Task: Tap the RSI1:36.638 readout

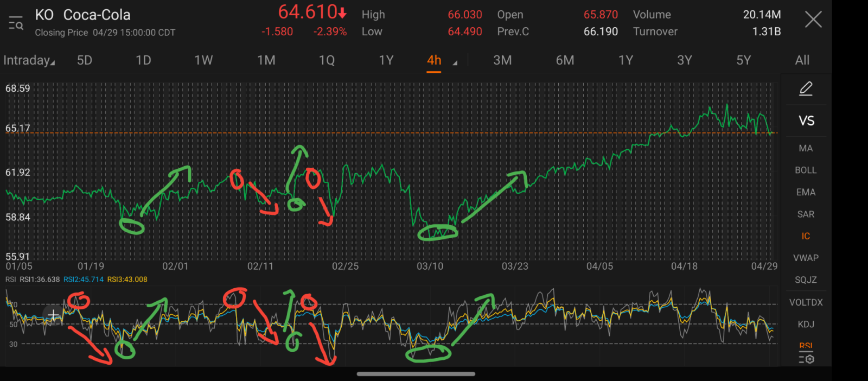Action: pyautogui.click(x=40, y=280)
